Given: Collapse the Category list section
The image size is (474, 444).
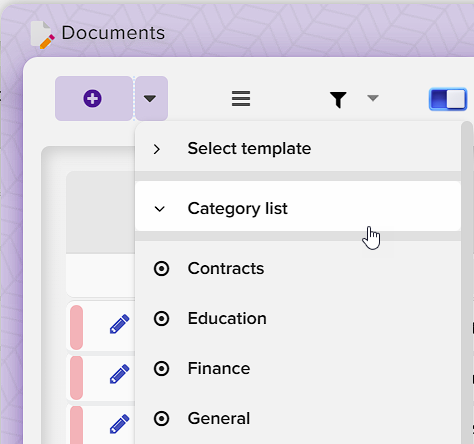Looking at the screenshot, I should [x=298, y=206].
